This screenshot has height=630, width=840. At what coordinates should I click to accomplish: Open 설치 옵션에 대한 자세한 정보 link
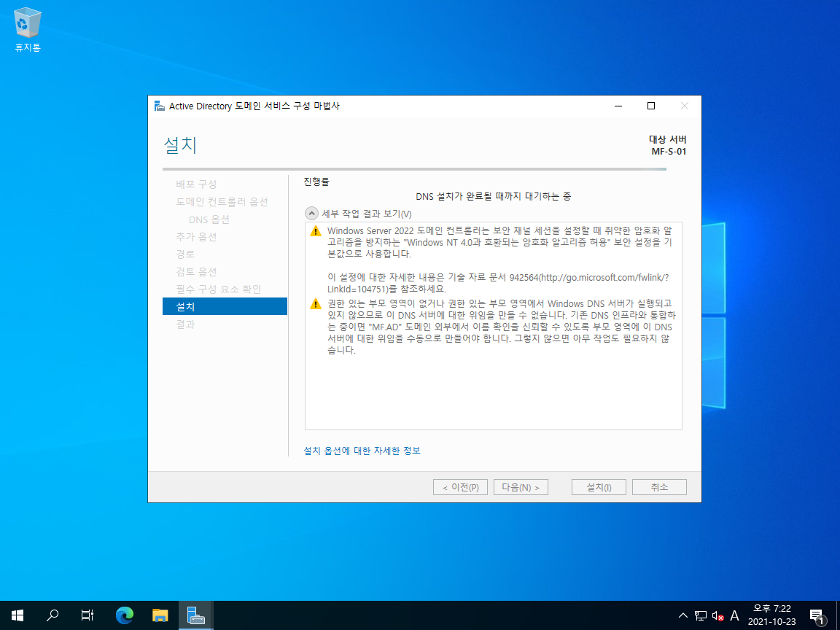[362, 451]
